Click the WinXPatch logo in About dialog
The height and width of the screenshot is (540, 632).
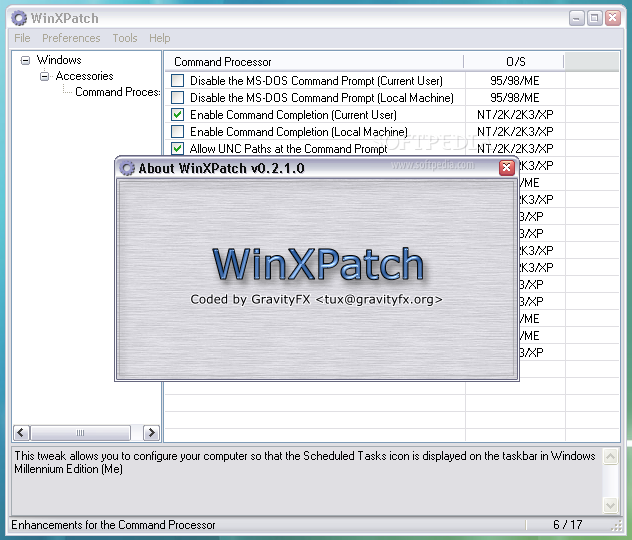click(318, 264)
